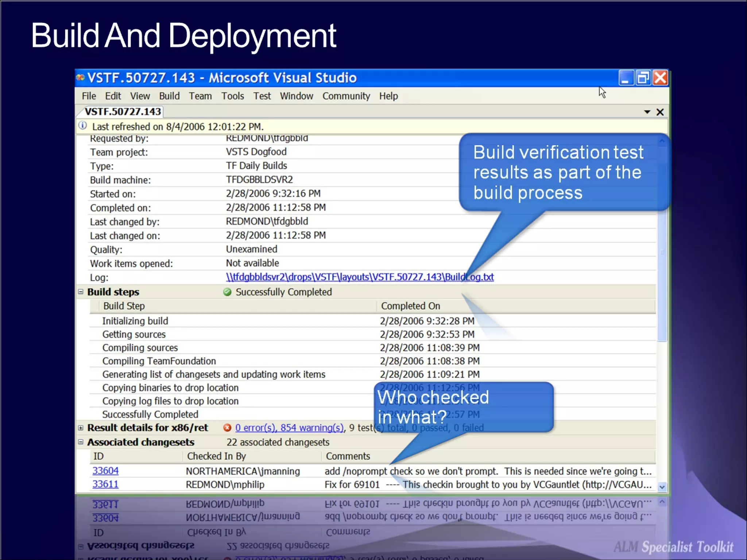The width and height of the screenshot is (747, 560).
Task: Click scrollbar down arrow at bottom right
Action: point(662,487)
